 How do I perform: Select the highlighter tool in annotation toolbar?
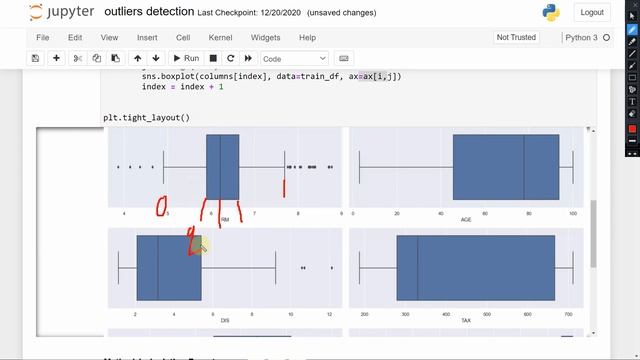coord(632,42)
